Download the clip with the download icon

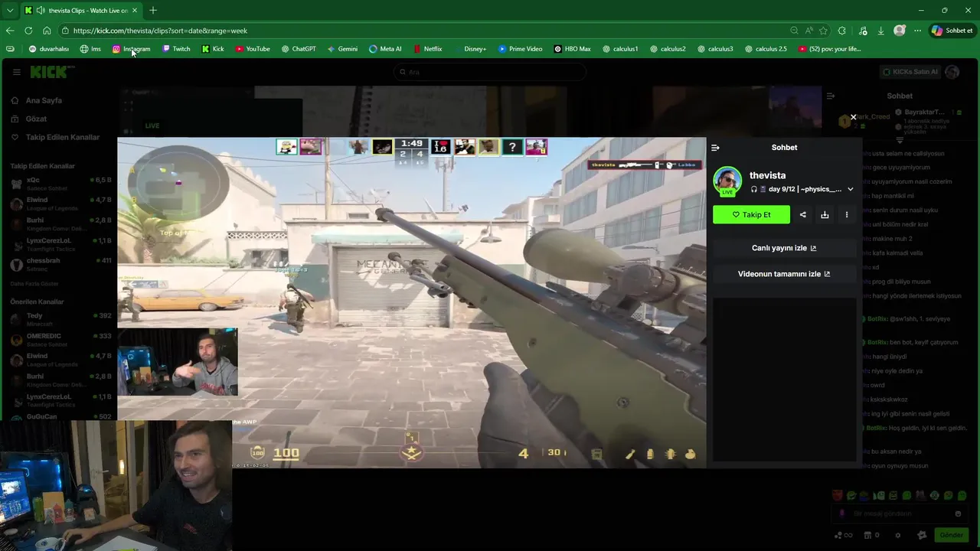pyautogui.click(x=825, y=215)
